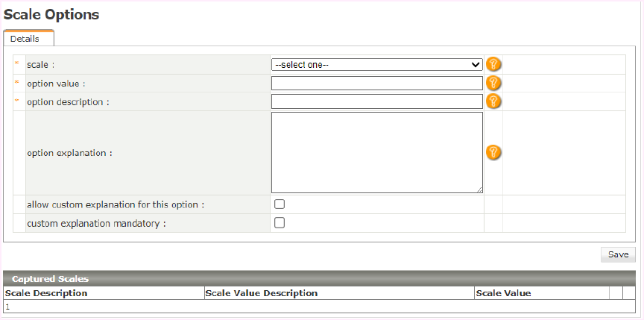644x320 pixels.
Task: Sort by the Scale Description column header
Action: tap(46, 293)
